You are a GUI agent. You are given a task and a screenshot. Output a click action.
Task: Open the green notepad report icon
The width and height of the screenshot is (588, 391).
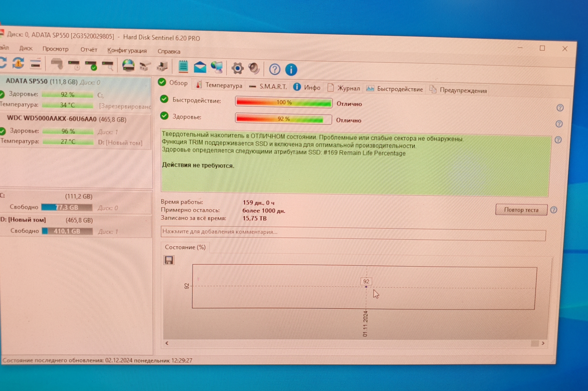point(183,67)
